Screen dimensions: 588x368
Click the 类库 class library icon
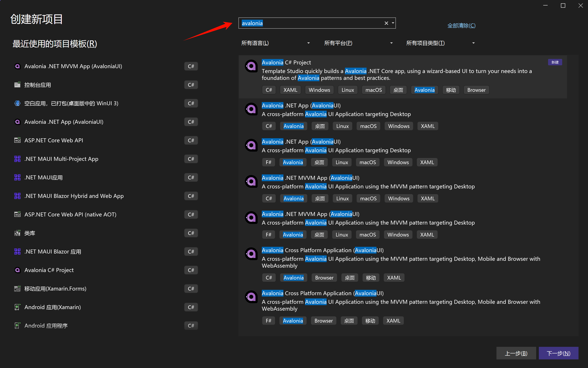point(17,233)
